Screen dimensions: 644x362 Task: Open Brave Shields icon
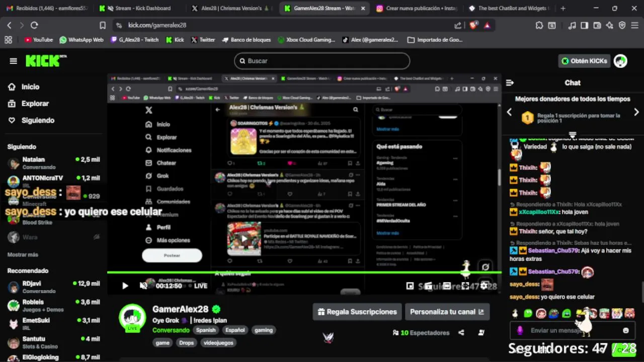[473, 25]
